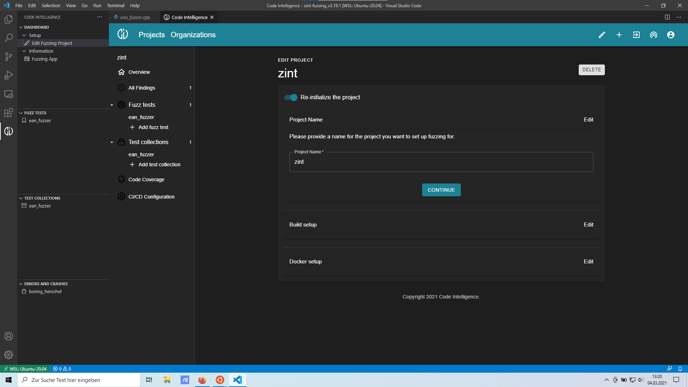
Task: Collapse the FUZZ TESTS section
Action: (x=21, y=113)
